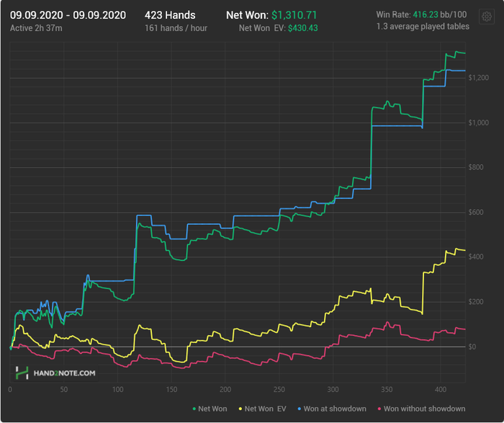504x423 pixels.
Task: Click the 250 x-axis label
Action: [x=279, y=389]
